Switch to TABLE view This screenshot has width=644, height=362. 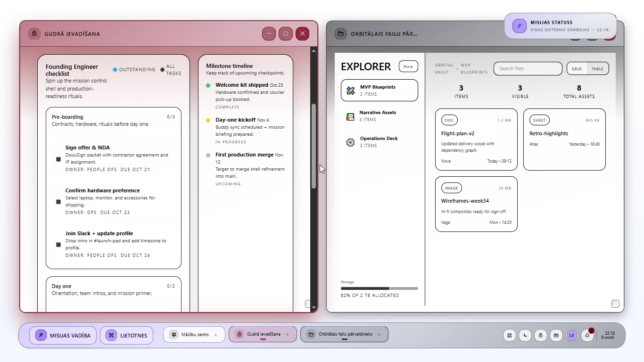(597, 68)
